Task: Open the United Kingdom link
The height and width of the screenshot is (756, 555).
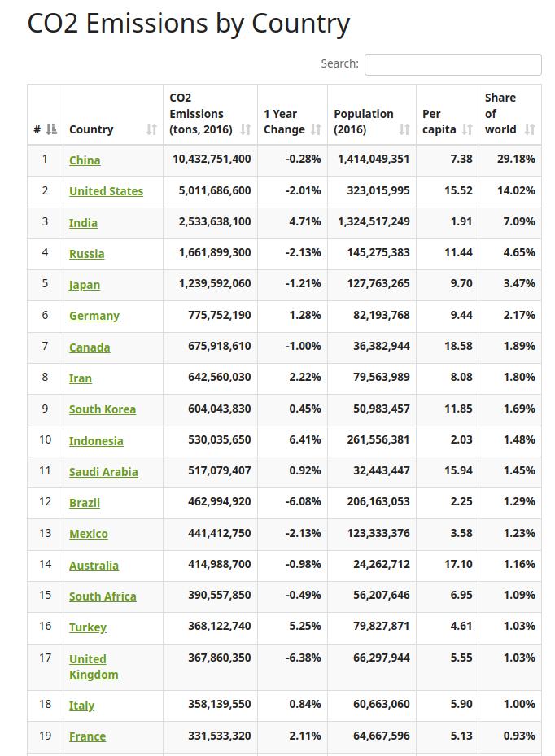Action: tap(94, 666)
